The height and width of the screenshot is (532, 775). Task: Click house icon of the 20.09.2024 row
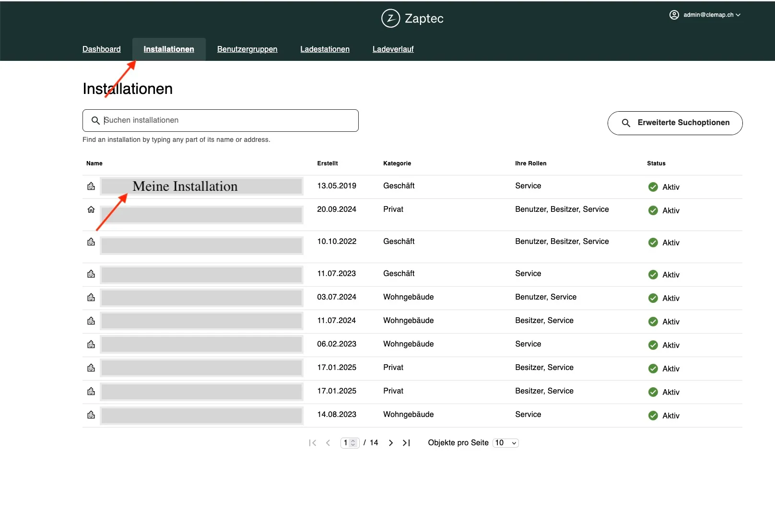[91, 209]
